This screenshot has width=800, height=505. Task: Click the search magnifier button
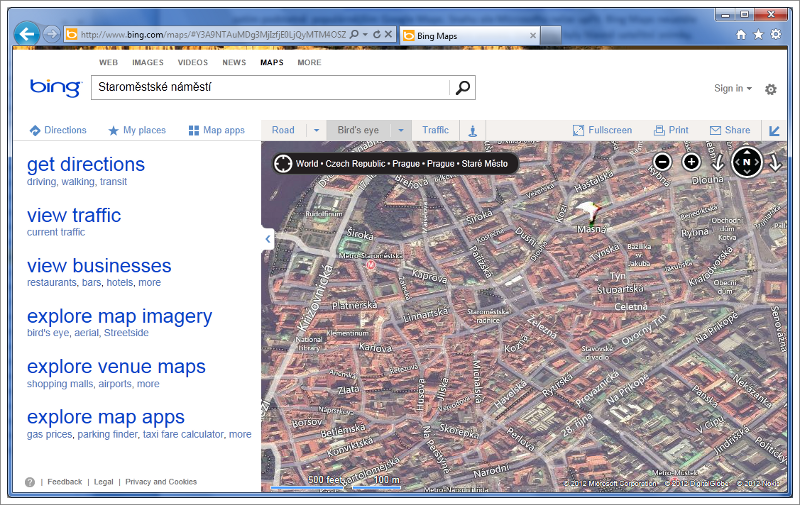click(463, 88)
